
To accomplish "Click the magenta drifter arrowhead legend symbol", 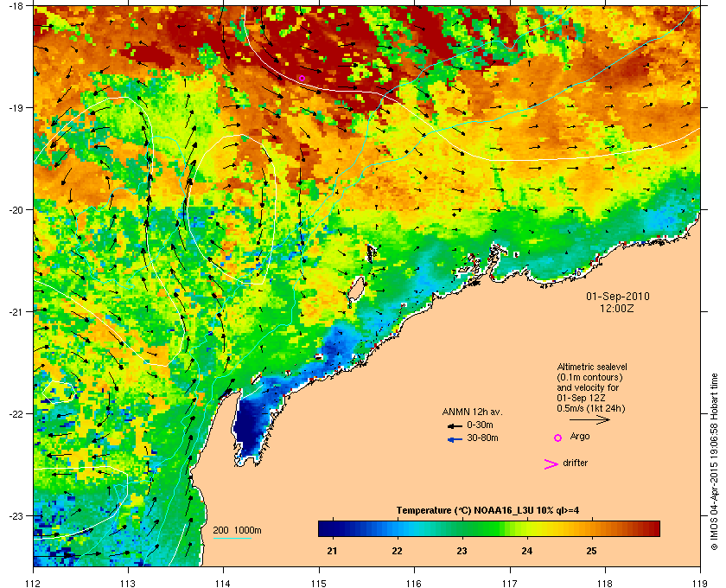I will click(551, 464).
